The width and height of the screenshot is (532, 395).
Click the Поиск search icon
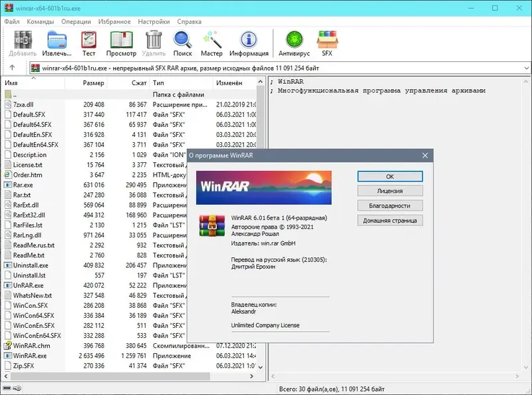[x=182, y=40]
